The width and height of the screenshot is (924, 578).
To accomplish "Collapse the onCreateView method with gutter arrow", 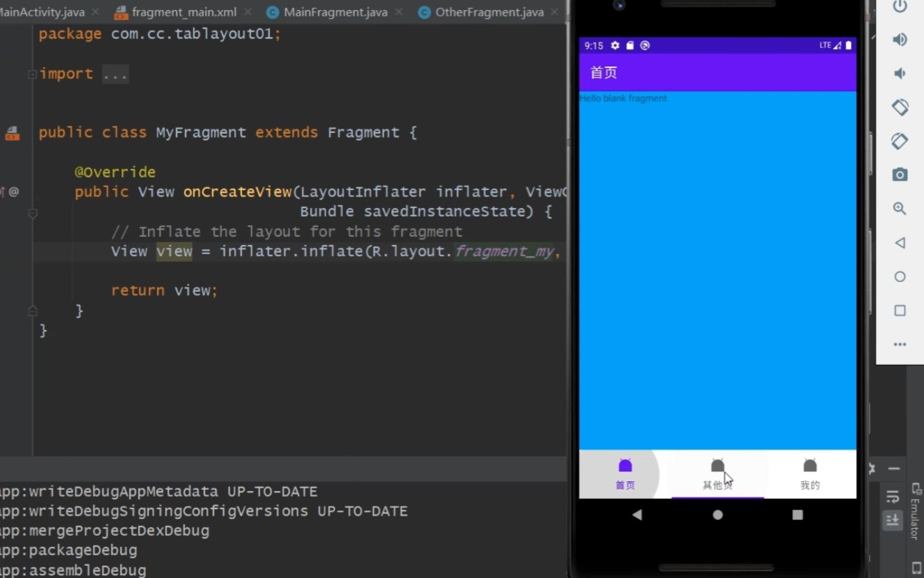I will point(33,214).
